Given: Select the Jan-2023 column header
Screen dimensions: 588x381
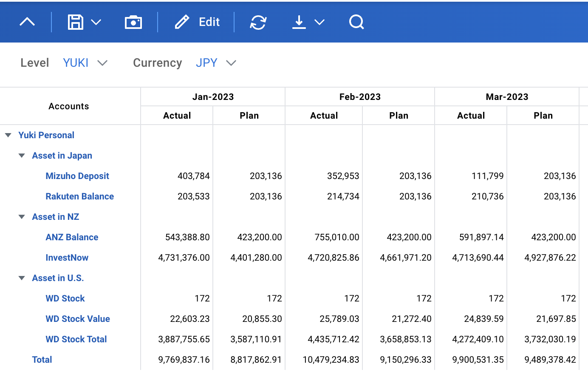Looking at the screenshot, I should (x=213, y=97).
